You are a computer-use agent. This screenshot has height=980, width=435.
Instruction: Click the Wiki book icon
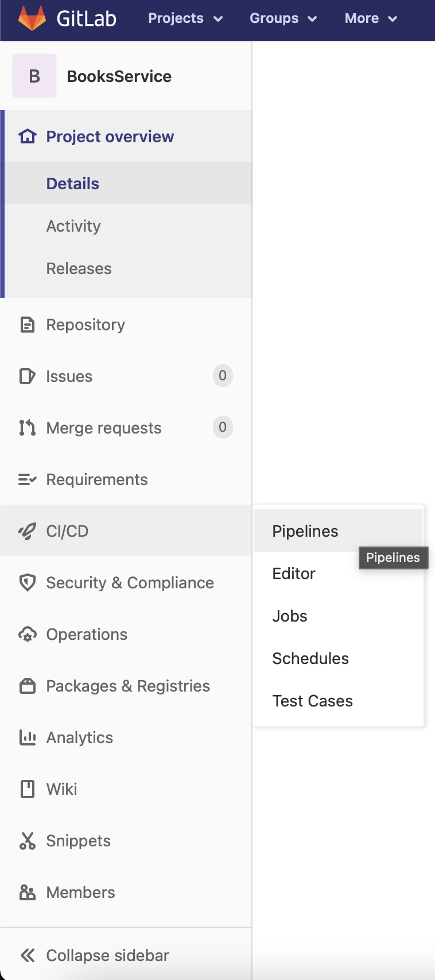point(27,789)
